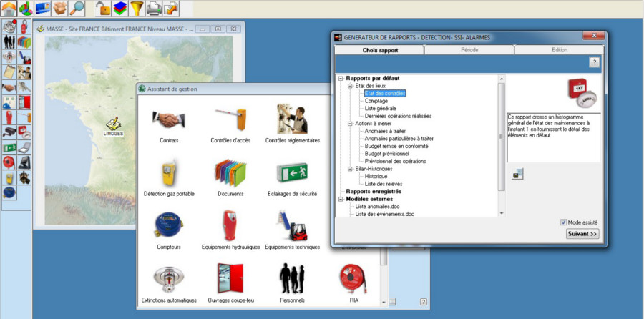Open the Home icon in the top toolbar
The height and width of the screenshot is (319, 644).
(9, 8)
